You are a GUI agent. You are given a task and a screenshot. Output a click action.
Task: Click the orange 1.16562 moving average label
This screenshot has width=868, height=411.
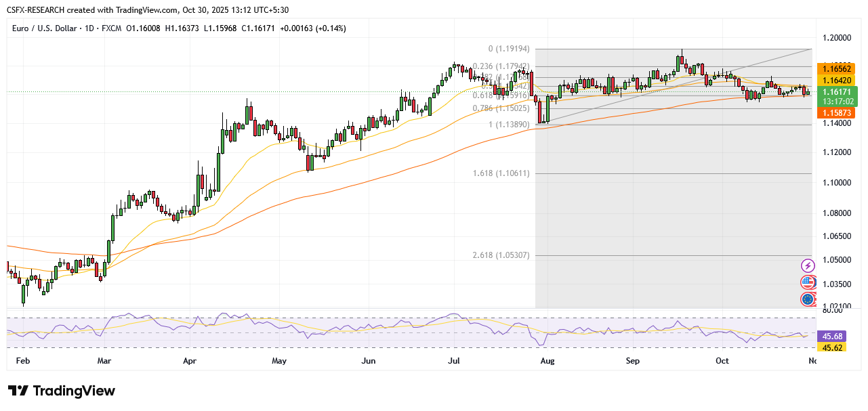(836, 68)
